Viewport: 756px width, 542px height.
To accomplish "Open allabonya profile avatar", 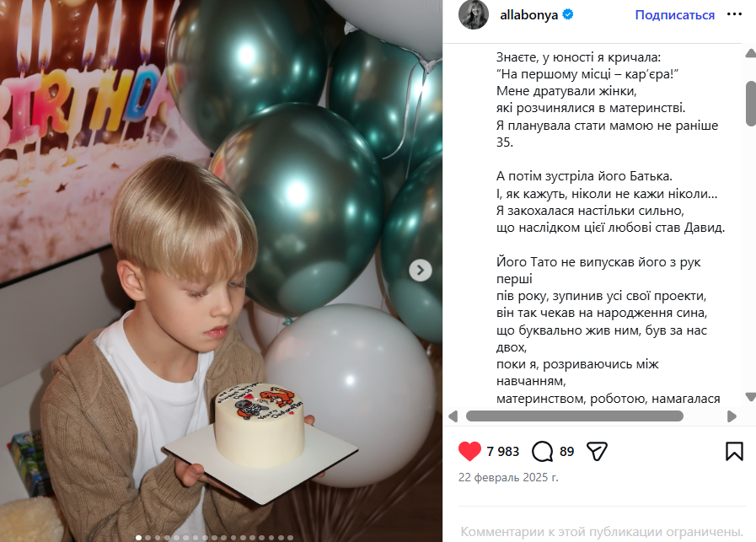I will coord(473,15).
